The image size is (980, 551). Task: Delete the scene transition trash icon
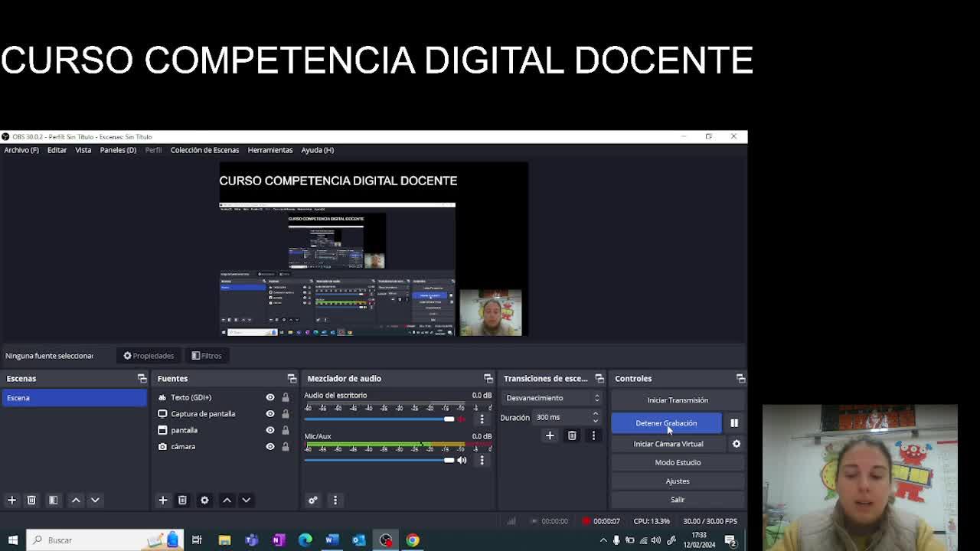[572, 435]
